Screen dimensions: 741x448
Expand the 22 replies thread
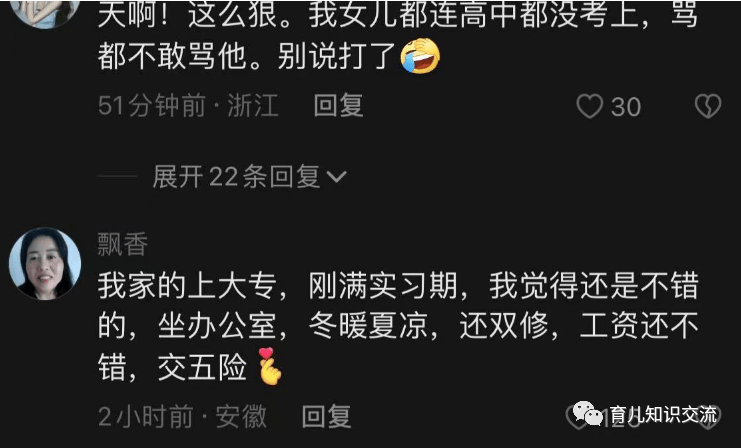pyautogui.click(x=250, y=177)
